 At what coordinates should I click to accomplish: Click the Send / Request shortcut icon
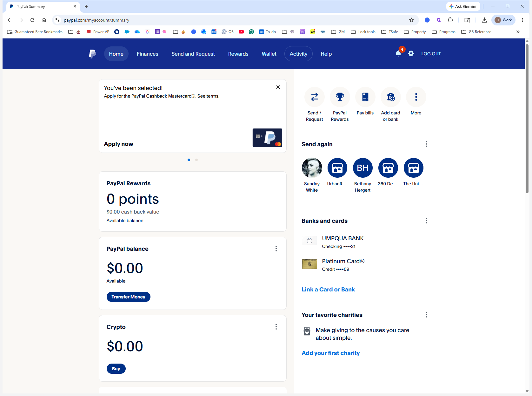[x=314, y=97]
